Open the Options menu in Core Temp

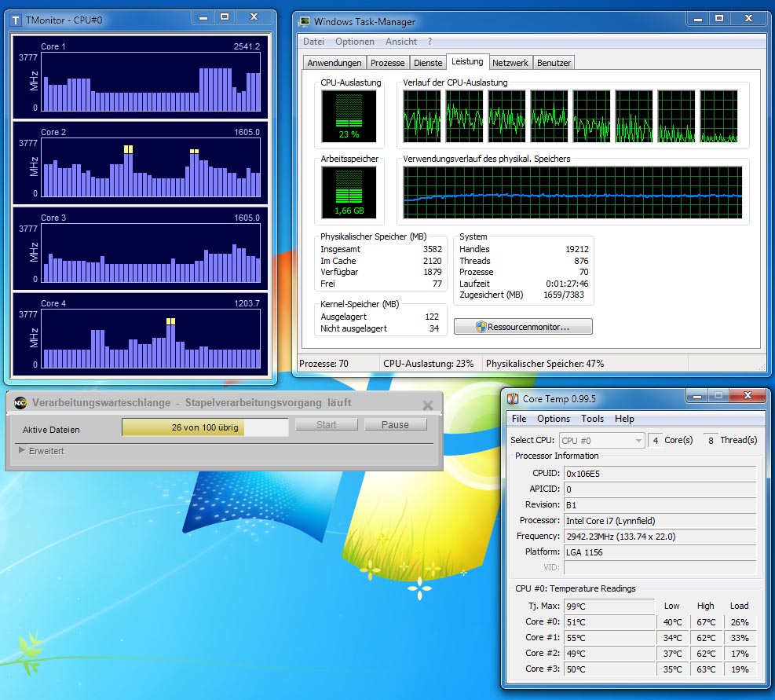[x=554, y=419]
